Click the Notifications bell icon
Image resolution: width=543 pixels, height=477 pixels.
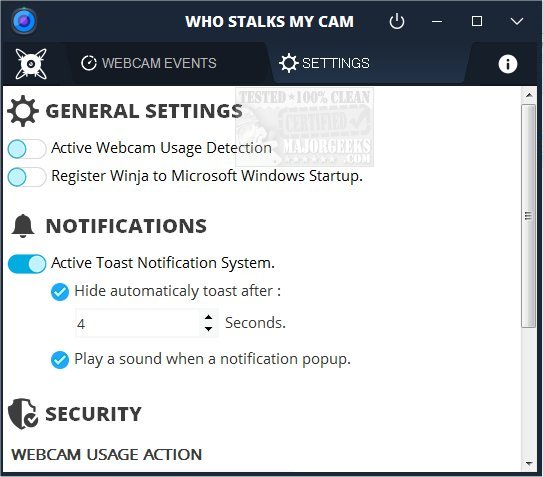tap(23, 226)
